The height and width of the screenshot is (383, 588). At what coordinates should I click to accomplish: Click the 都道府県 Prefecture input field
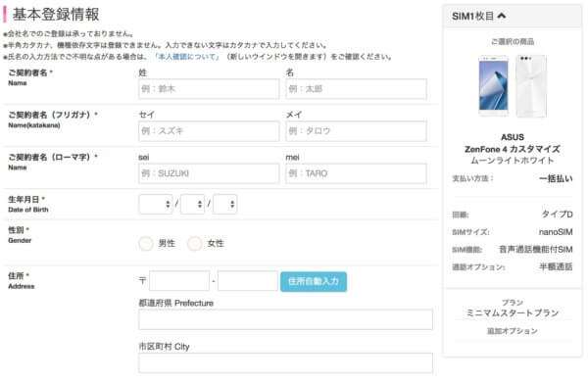coord(285,319)
